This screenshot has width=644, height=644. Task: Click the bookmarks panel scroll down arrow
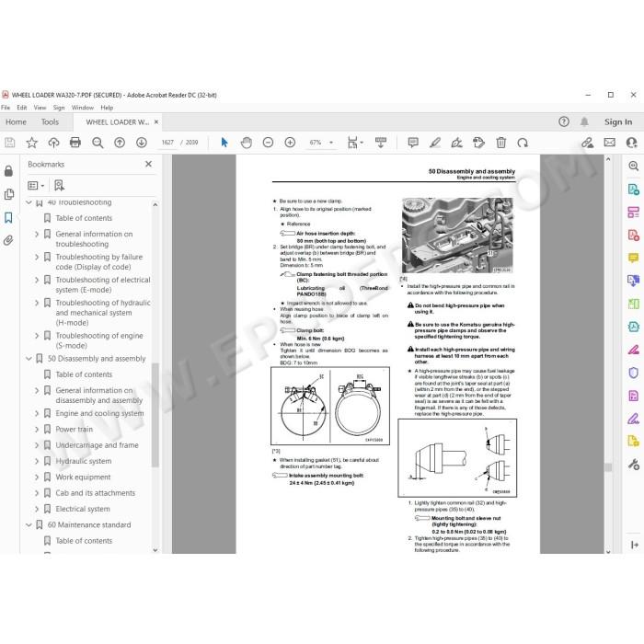pos(155,550)
